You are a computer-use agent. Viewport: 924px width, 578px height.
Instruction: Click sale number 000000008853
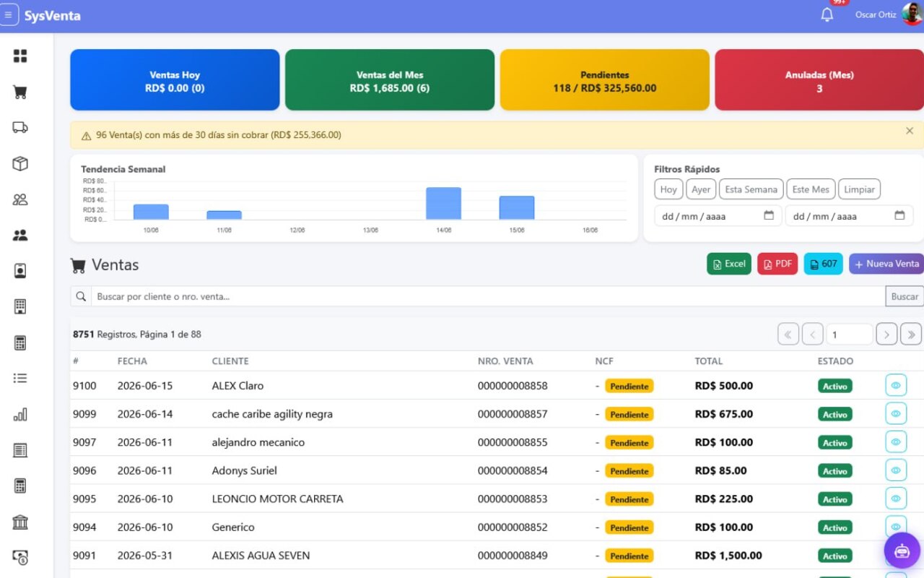(513, 499)
